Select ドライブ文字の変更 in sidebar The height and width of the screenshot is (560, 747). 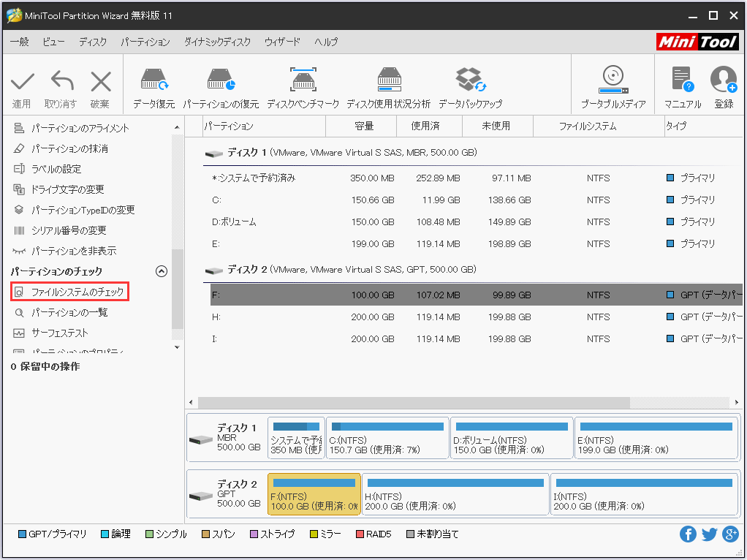coord(67,189)
